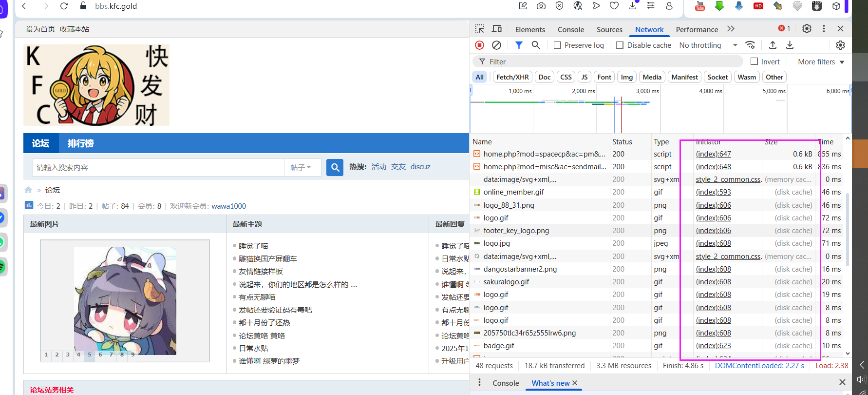The image size is (868, 395).
Task: Open DevTools settings gear
Action: coord(807,29)
